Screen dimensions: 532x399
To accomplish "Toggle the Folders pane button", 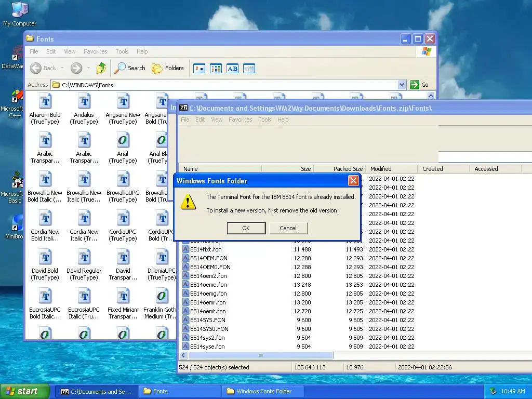I will point(168,68).
